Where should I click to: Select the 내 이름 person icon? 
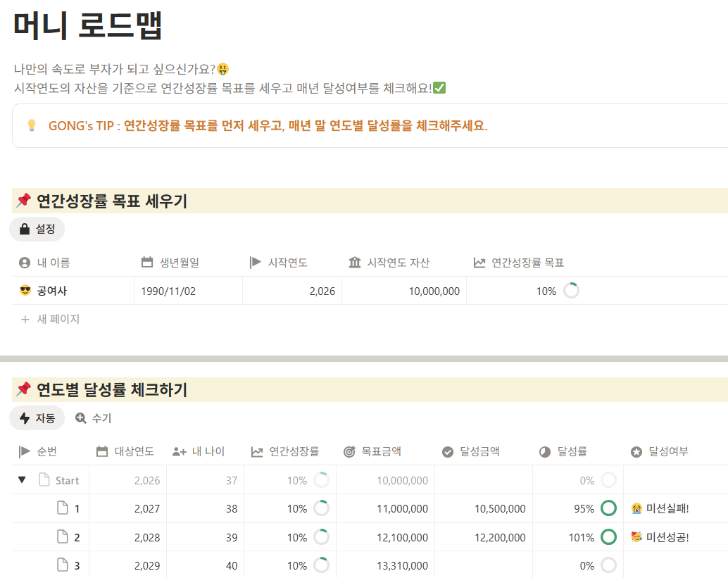click(x=23, y=262)
